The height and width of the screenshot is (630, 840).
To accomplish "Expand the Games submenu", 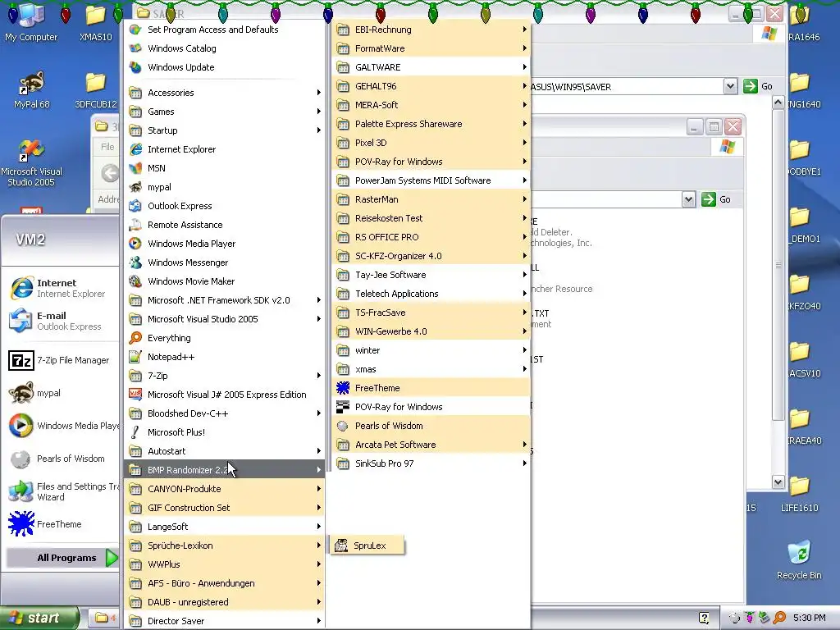I will pos(225,112).
